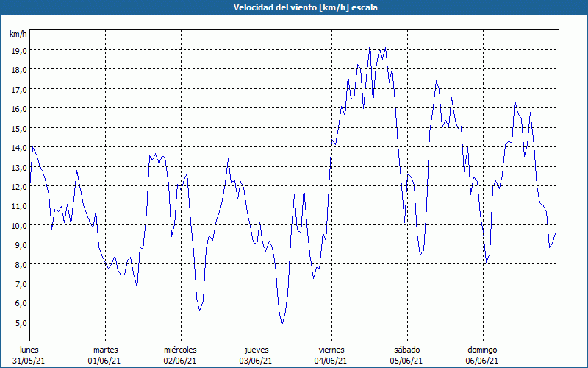Click the '17,0' y-axis value
The image size is (588, 368).
point(19,89)
